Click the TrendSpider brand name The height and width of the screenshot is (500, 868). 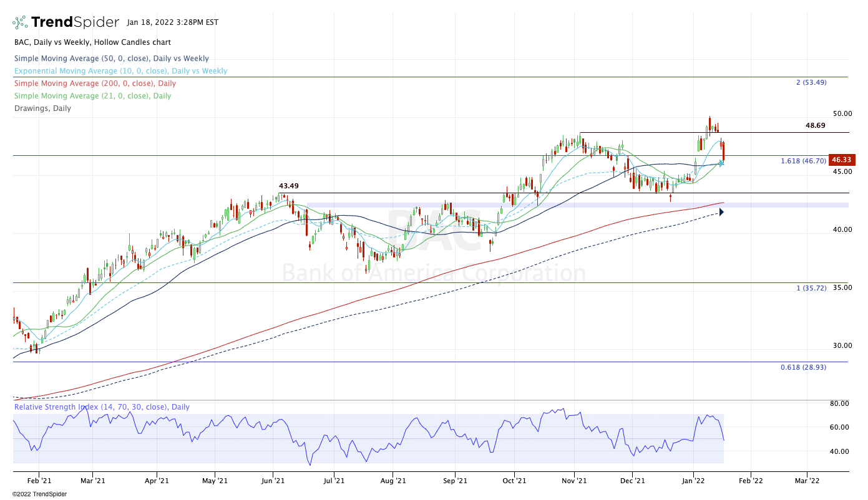[75, 22]
